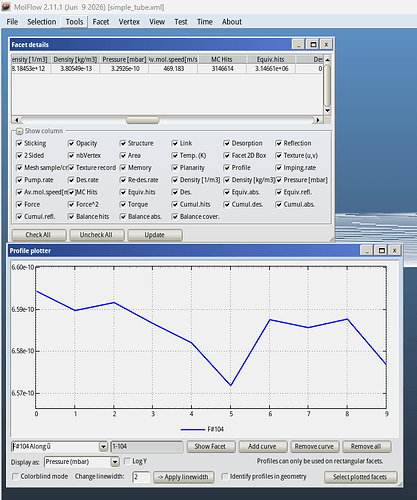
Task: Open the About menu
Action: (232, 22)
